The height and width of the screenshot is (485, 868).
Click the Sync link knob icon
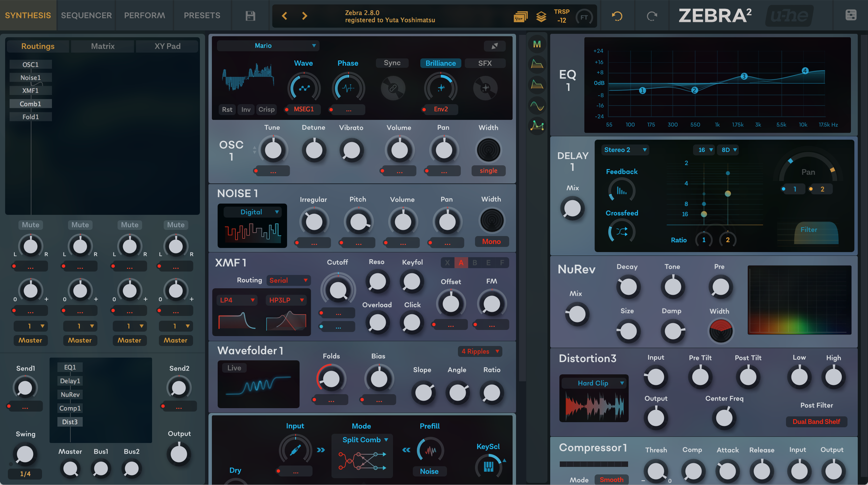393,88
